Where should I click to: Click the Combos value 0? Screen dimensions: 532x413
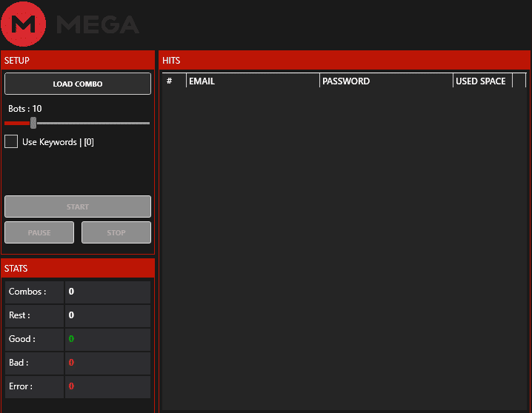coord(71,292)
